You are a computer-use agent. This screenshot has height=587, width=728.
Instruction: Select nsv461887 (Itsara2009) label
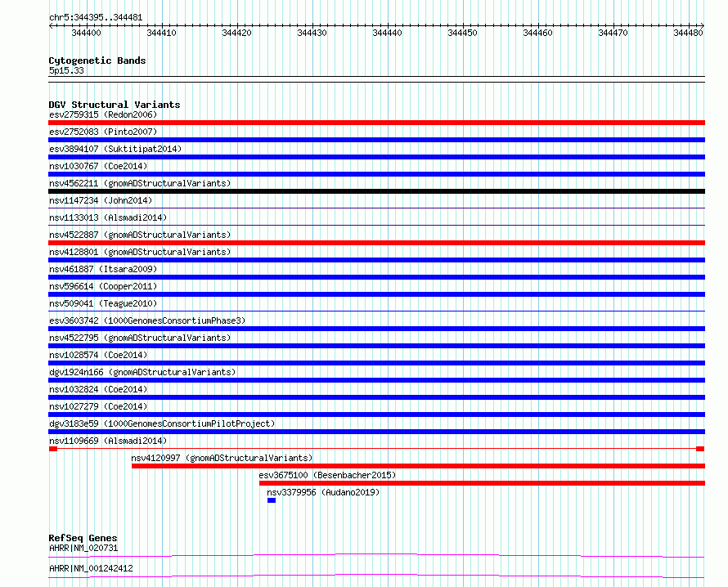103,269
